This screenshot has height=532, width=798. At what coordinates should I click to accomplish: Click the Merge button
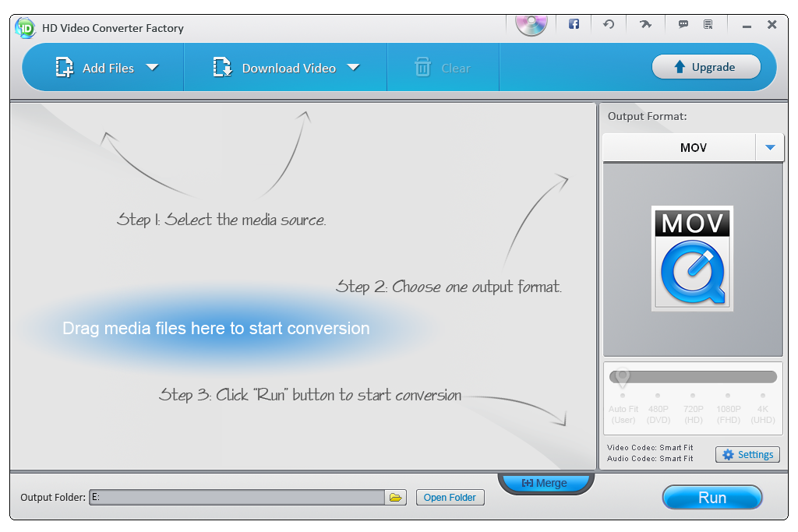pyautogui.click(x=545, y=483)
